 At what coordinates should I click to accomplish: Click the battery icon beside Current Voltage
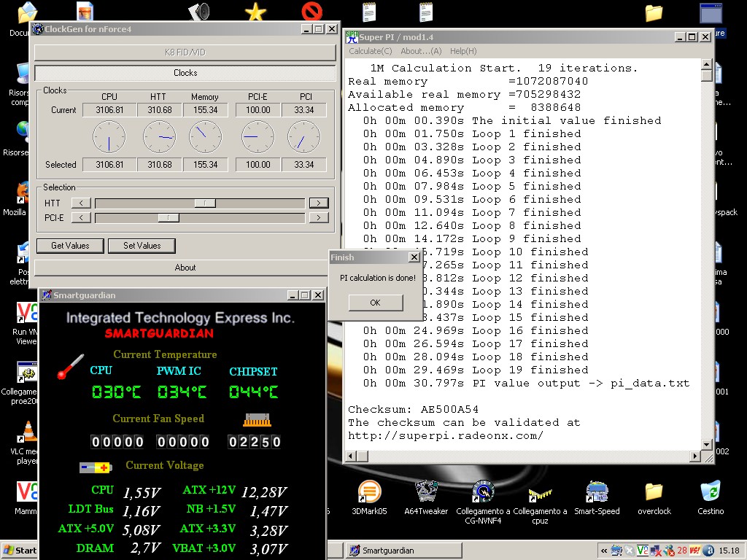pos(96,467)
